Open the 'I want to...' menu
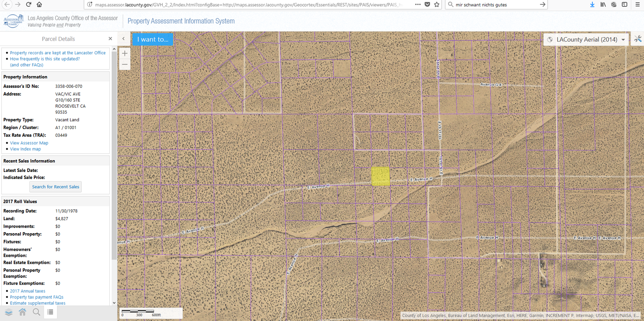Screen dimensions: 644x321 (x=153, y=39)
